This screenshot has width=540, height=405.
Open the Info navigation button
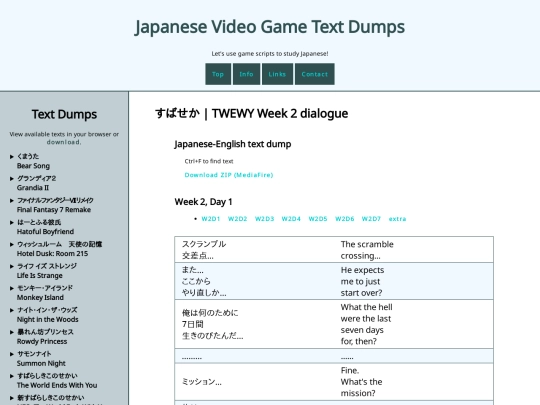(246, 74)
